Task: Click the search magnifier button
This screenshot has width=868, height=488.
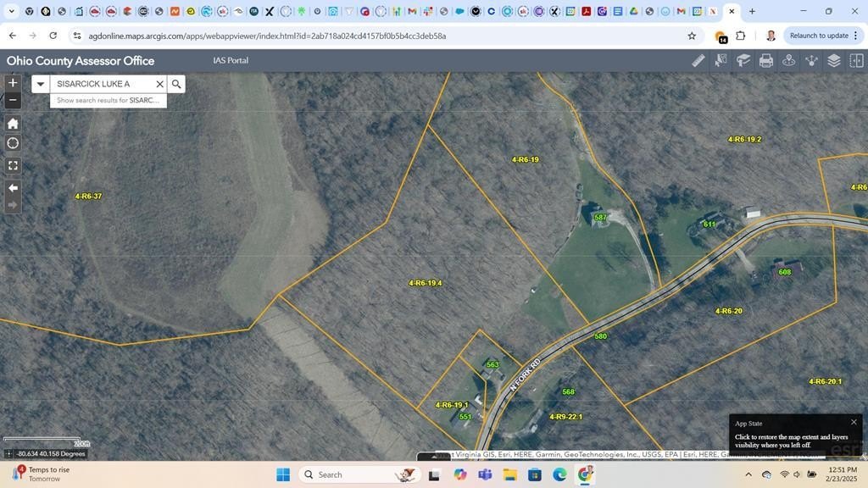Action: tap(176, 84)
